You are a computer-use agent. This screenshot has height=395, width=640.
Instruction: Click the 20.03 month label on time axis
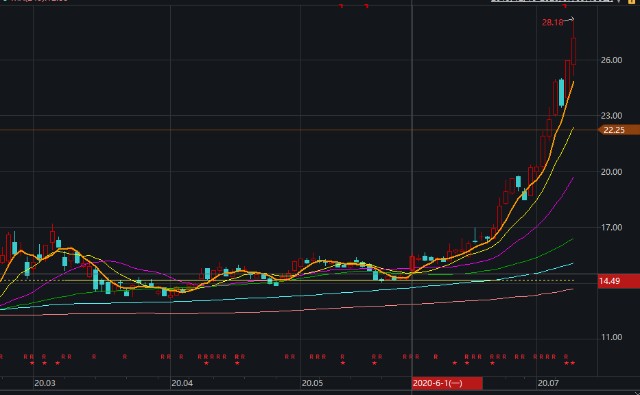tap(45, 383)
